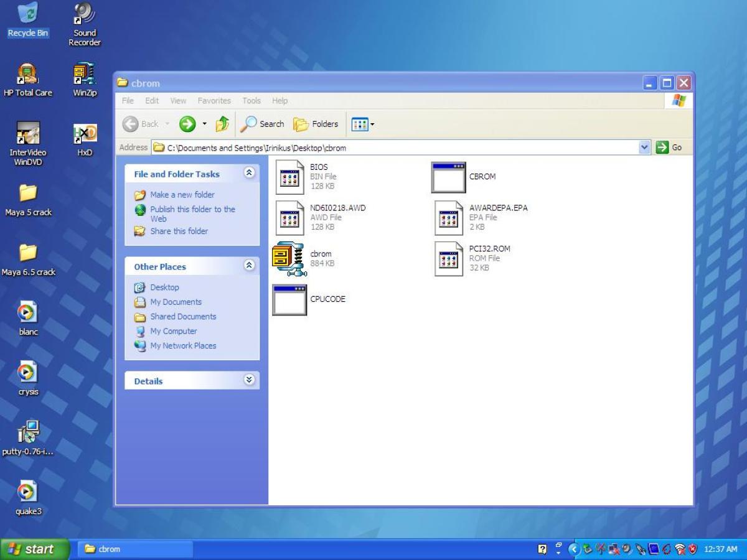Expand the Address bar dropdown
The image size is (747, 560).
point(644,147)
